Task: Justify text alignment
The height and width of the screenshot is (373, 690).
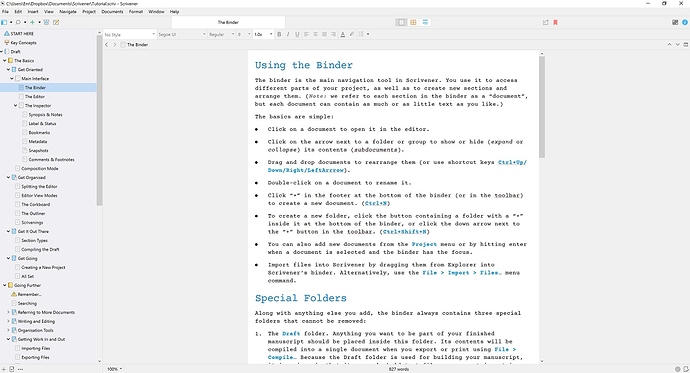Action: click(x=324, y=34)
